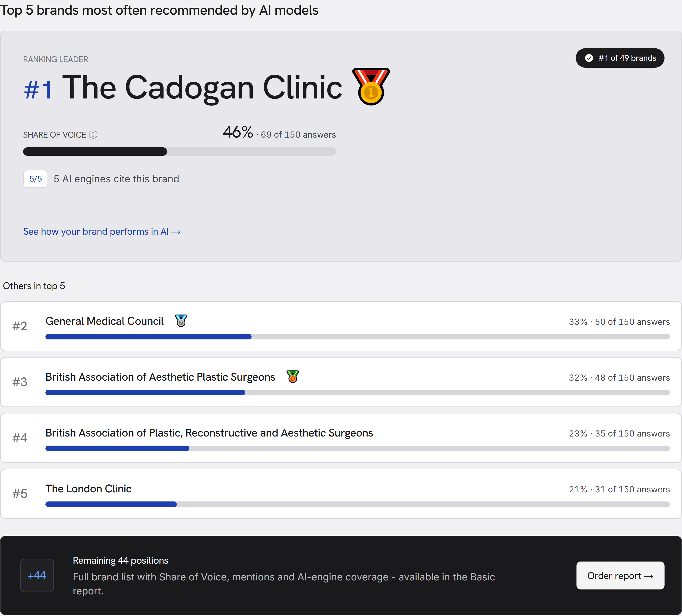Click the #4 British Association of Plastic, Reconstructive entry
The width and height of the screenshot is (682, 616).
pos(341,438)
